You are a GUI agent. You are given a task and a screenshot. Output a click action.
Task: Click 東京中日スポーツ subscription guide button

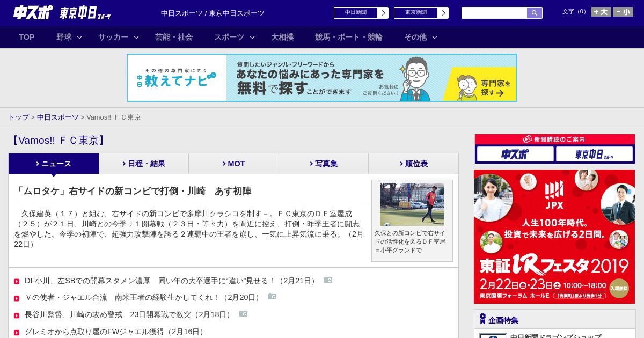pyautogui.click(x=594, y=155)
